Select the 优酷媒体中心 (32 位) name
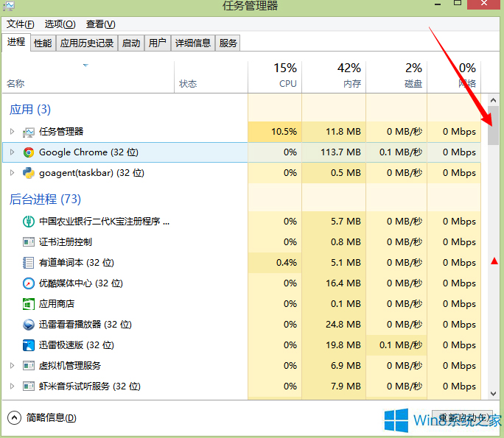Screen dimensions: 504x438 [x=80, y=283]
